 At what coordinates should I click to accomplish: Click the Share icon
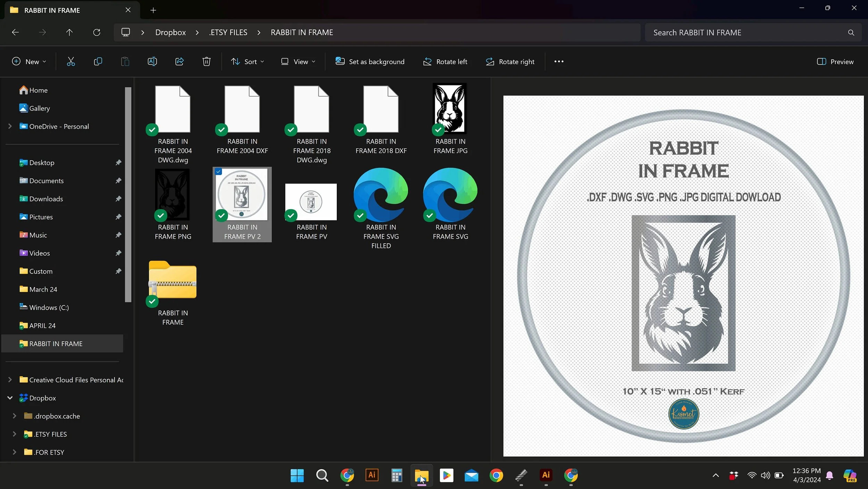point(180,62)
